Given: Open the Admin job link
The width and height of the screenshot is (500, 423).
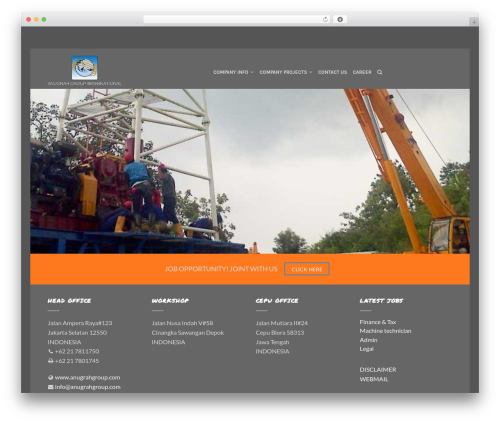Looking at the screenshot, I should 368,340.
